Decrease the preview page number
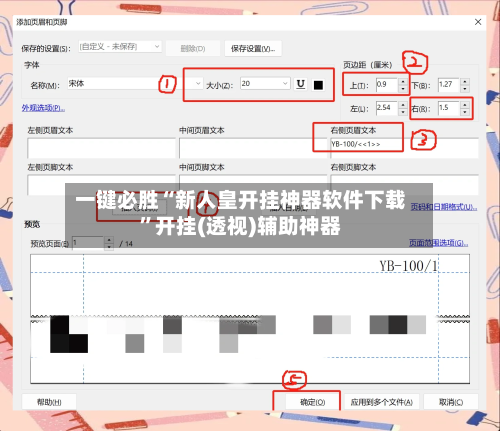Viewport: 500px width, 431px height. (x=109, y=247)
